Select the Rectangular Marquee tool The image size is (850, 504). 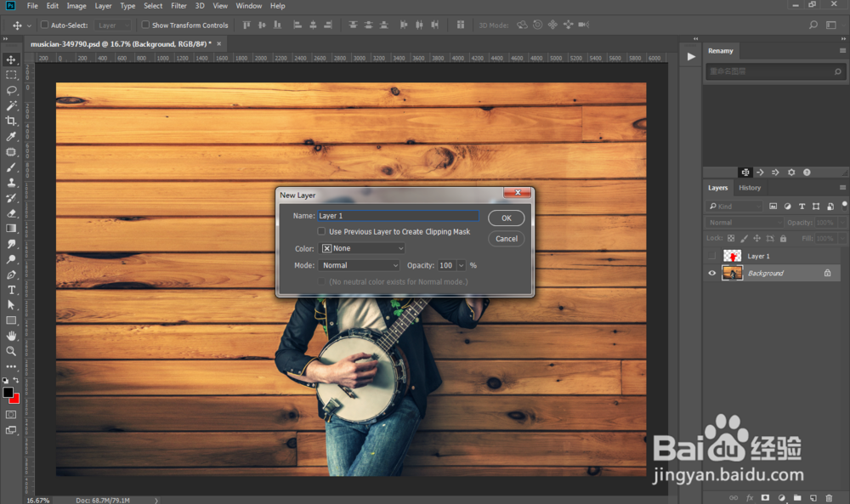pyautogui.click(x=11, y=75)
